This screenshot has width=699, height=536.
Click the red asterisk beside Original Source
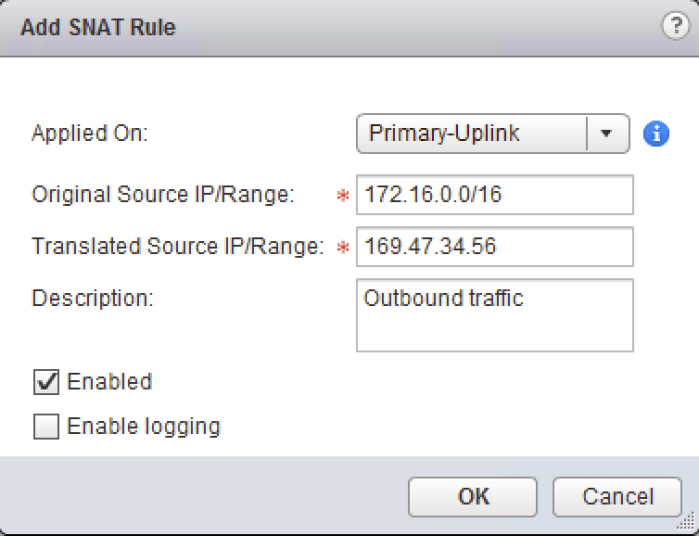pos(345,195)
